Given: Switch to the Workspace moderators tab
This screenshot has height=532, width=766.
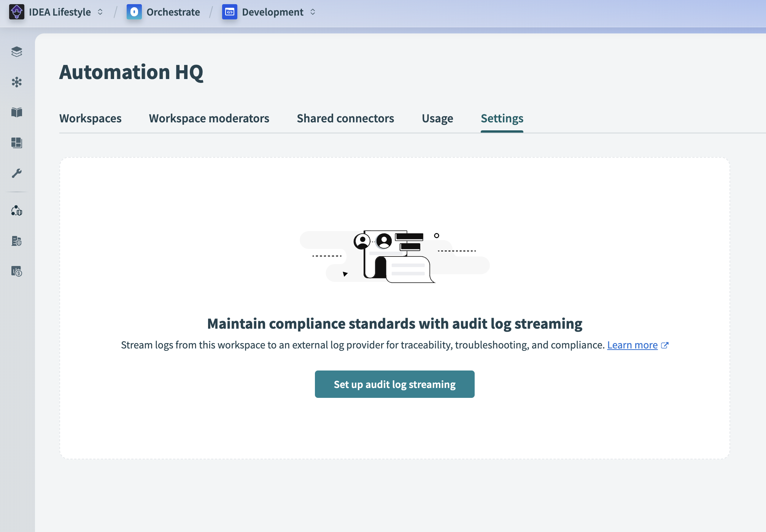Looking at the screenshot, I should tap(209, 119).
